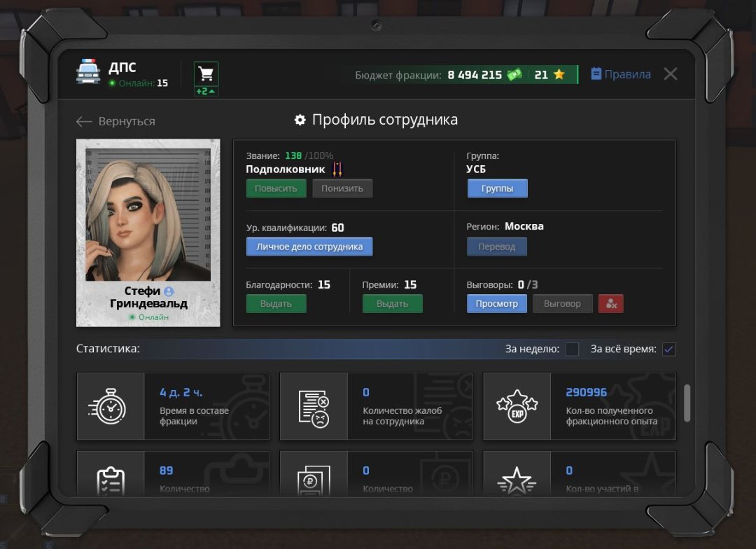Click the Выговоры count 0 /3

pos(528,284)
